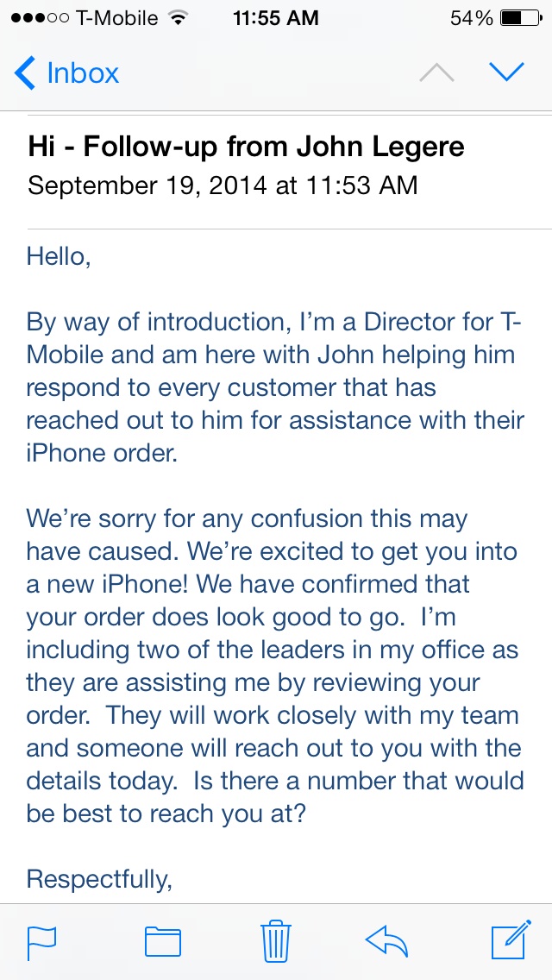Screen dimensions: 552x980
Task: Tap the 'Hello,' greeting line
Action: click(59, 257)
